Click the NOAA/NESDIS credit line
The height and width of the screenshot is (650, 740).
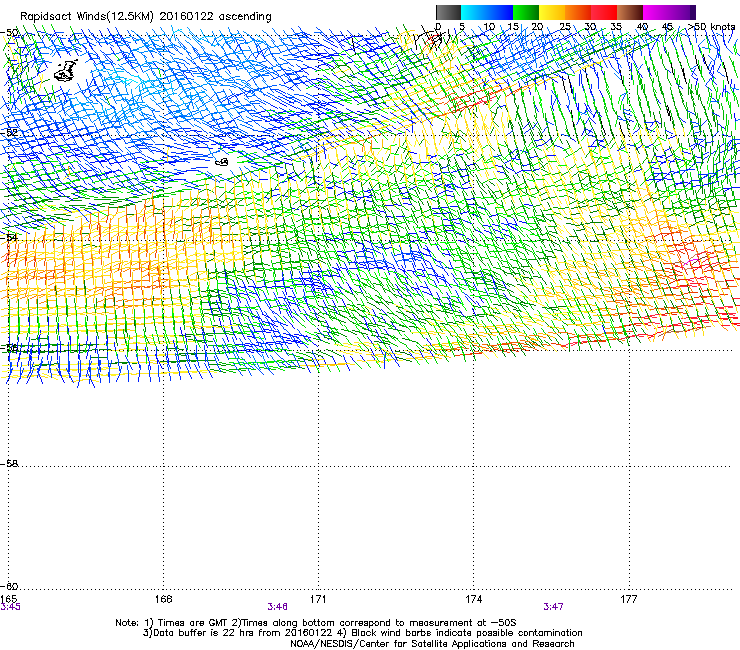click(x=432, y=644)
